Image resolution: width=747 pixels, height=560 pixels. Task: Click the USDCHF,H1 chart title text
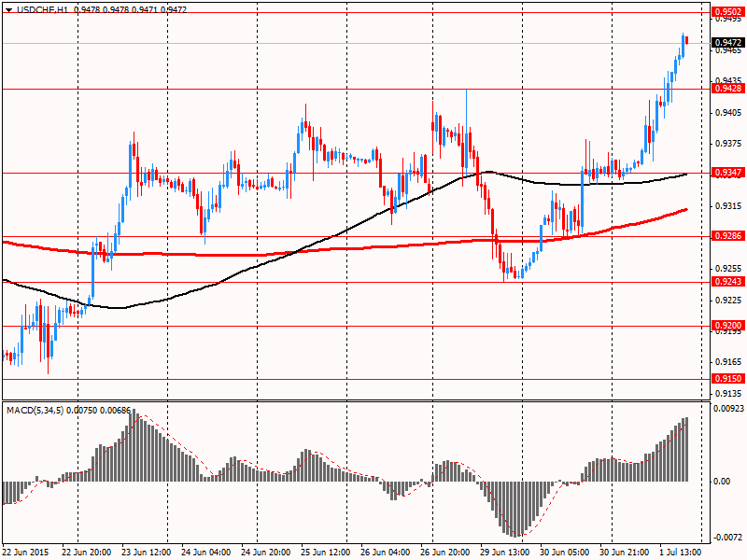[x=42, y=9]
